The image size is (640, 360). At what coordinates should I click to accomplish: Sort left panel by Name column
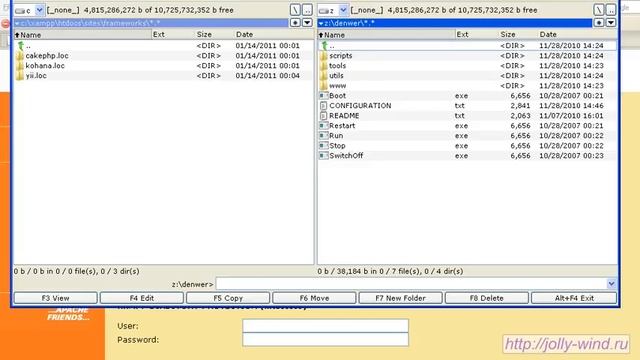point(82,35)
